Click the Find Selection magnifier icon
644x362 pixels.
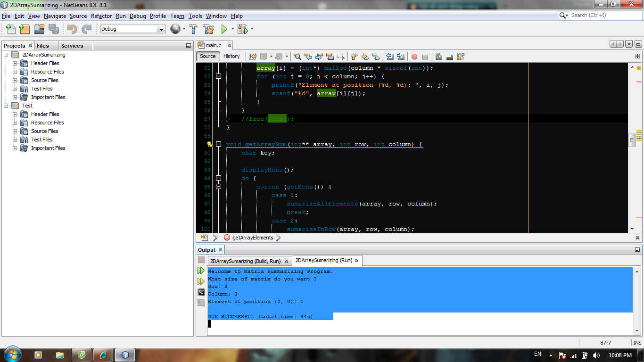coord(297,57)
